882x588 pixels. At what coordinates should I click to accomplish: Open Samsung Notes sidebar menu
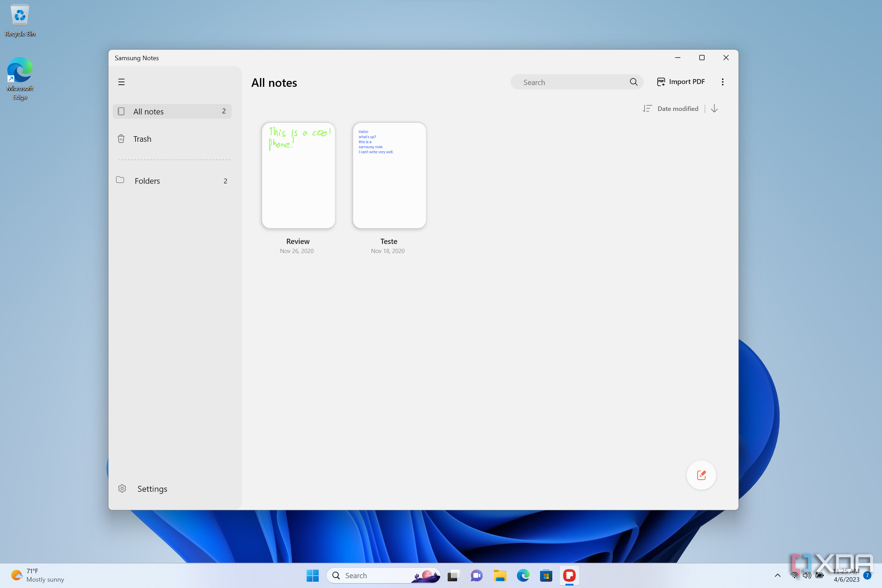pyautogui.click(x=121, y=81)
